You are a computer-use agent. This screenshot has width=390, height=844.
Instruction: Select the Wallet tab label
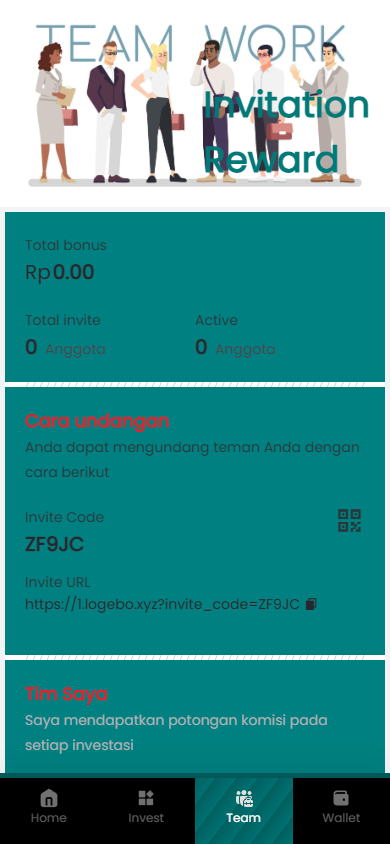341,818
